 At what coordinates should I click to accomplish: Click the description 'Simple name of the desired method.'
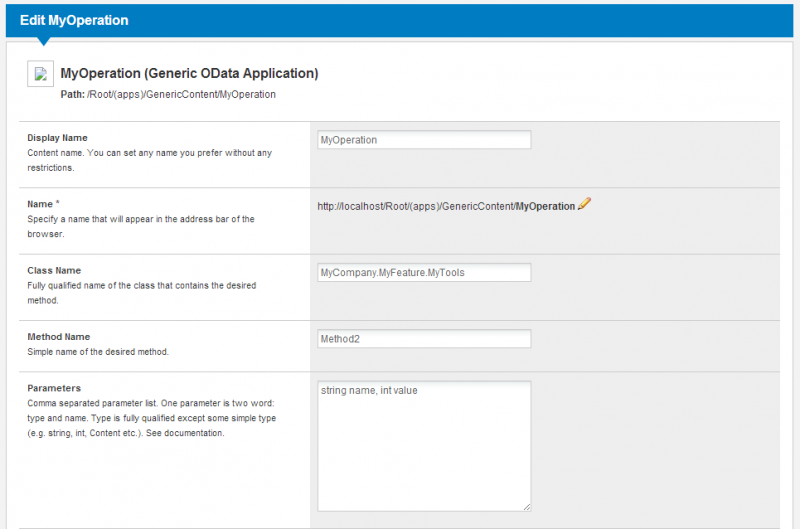[98, 352]
